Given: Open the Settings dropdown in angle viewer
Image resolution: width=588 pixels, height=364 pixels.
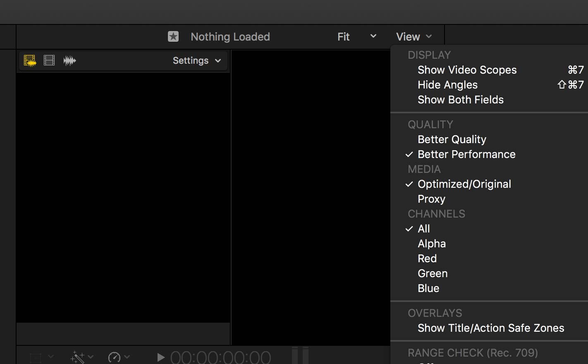Looking at the screenshot, I should tap(197, 61).
